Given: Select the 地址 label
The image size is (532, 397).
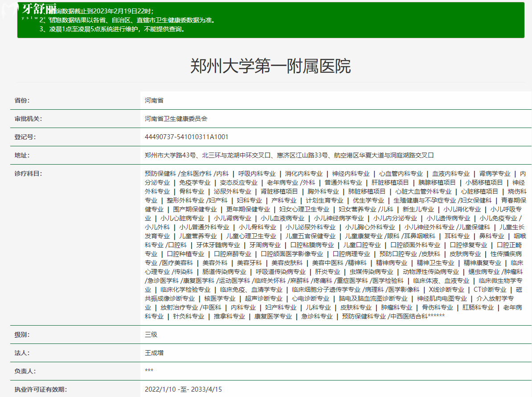Looking at the screenshot, I should [x=22, y=156].
